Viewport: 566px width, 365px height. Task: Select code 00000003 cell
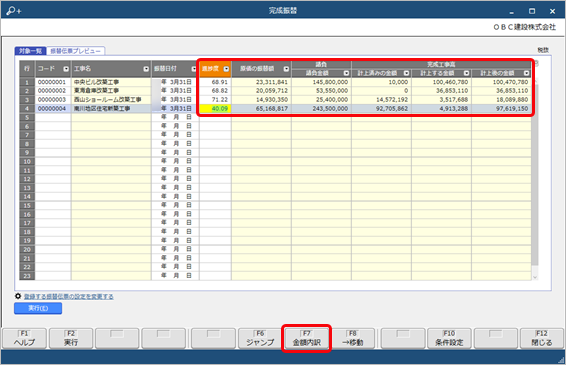click(53, 100)
